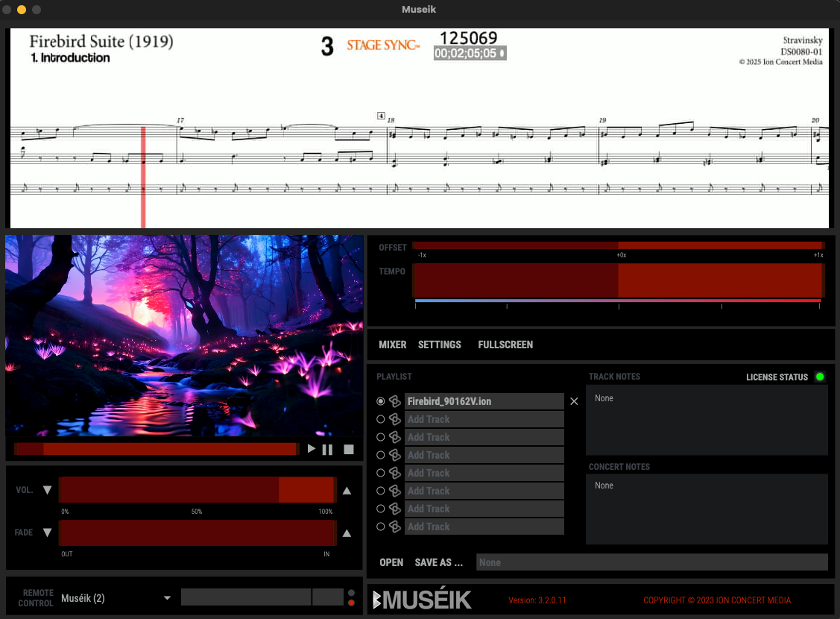Click the link icon on the second playlist row
840x619 pixels.
click(395, 419)
